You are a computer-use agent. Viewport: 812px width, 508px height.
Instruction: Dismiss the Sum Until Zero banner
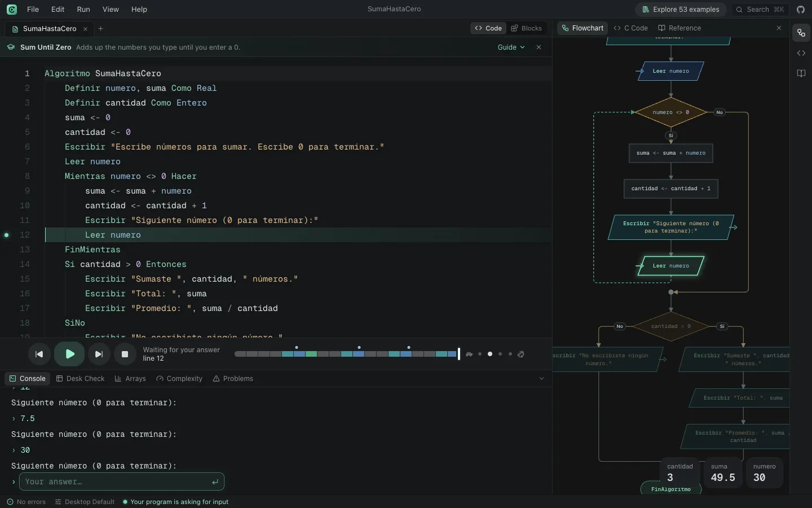[x=539, y=47]
